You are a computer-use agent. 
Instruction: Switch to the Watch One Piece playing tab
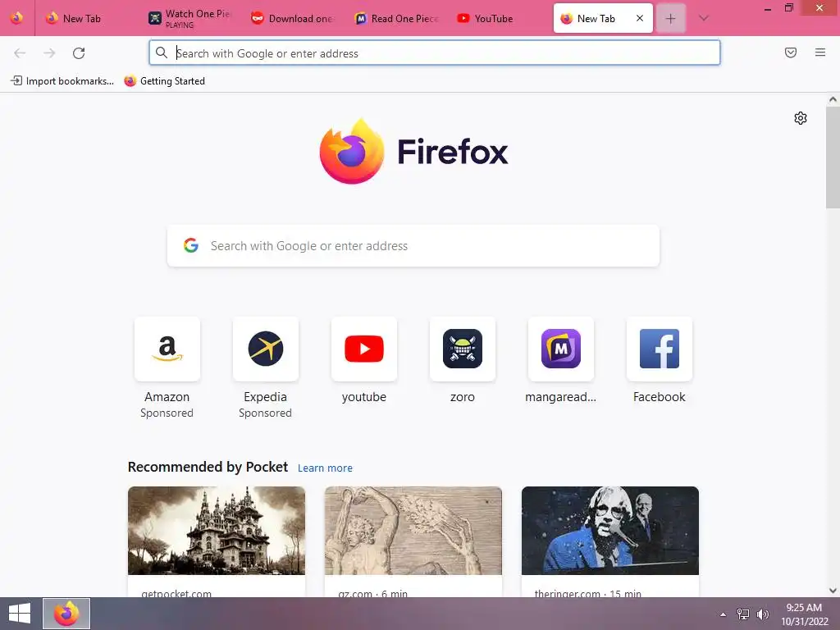point(190,18)
